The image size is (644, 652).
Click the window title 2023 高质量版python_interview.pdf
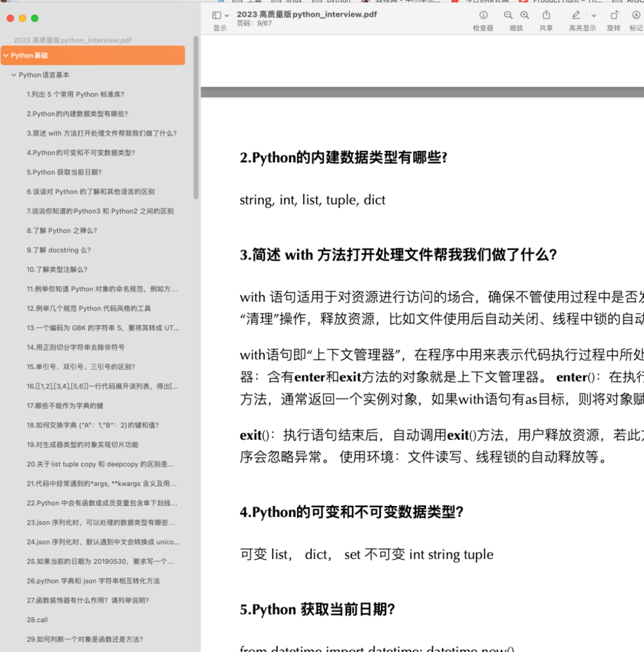pos(307,14)
